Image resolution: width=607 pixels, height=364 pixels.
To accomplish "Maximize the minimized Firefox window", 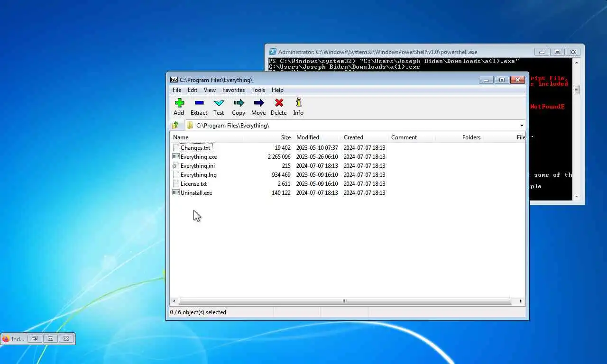I will click(50, 339).
